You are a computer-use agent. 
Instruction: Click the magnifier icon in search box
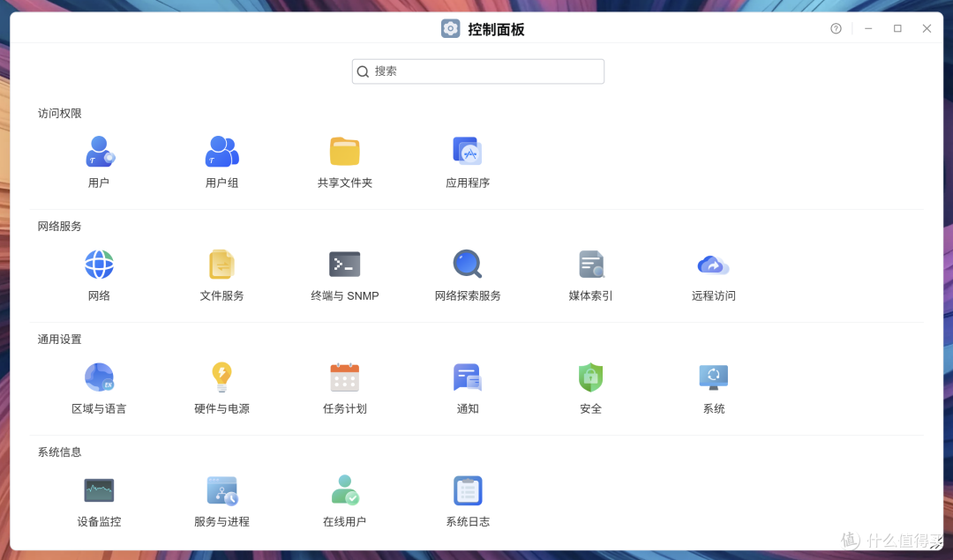[363, 71]
